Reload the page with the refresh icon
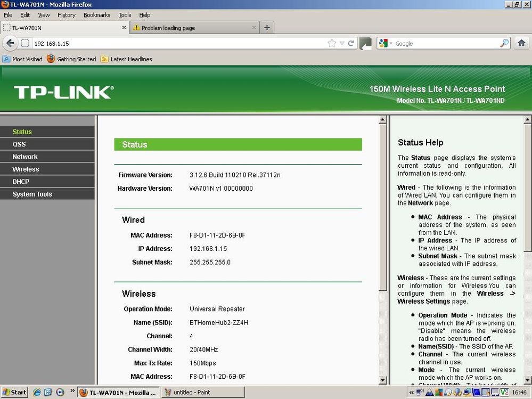532x399 pixels. (351, 43)
